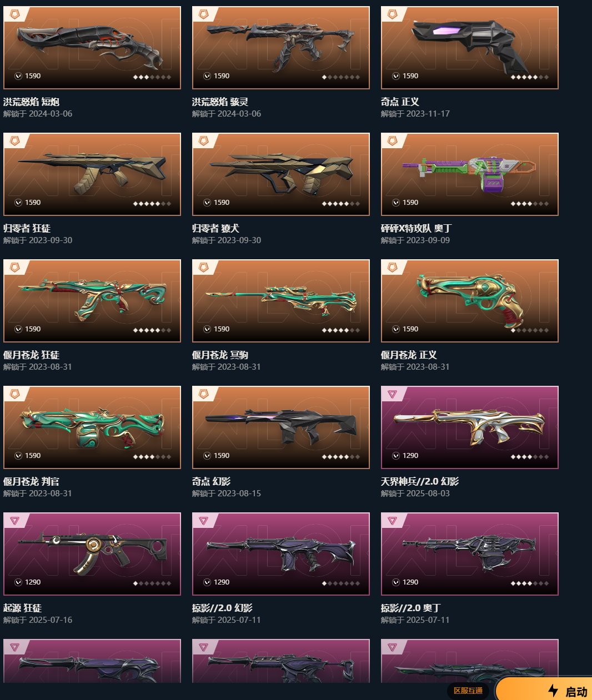Click the VP currency icon on 奇点 正义

click(x=396, y=76)
